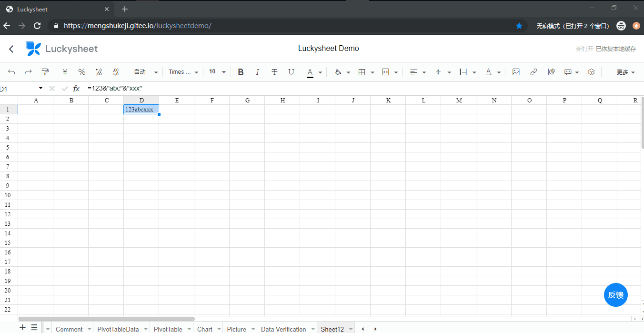Open the 自动 number format dropdown
The width and height of the screenshot is (644, 333).
pyautogui.click(x=145, y=72)
